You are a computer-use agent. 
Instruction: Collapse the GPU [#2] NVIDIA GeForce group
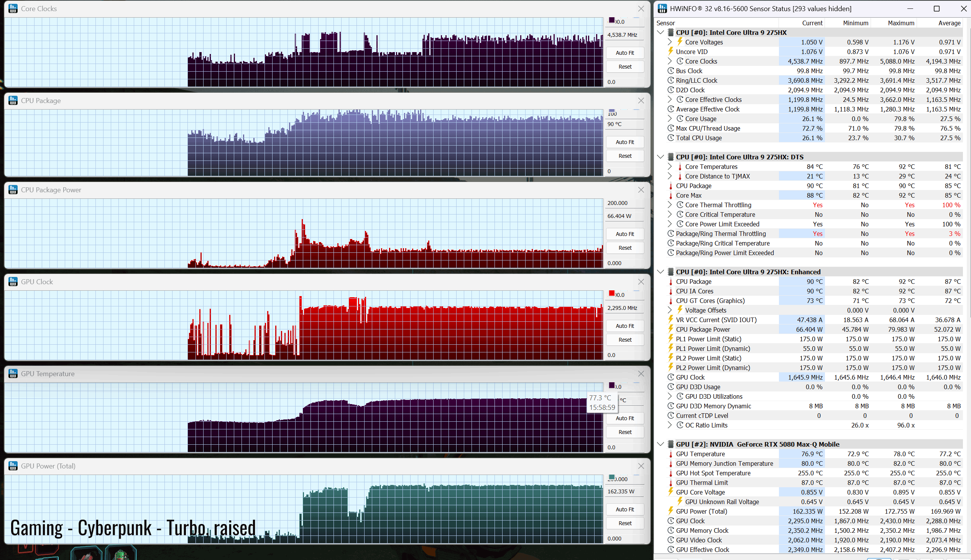point(661,444)
